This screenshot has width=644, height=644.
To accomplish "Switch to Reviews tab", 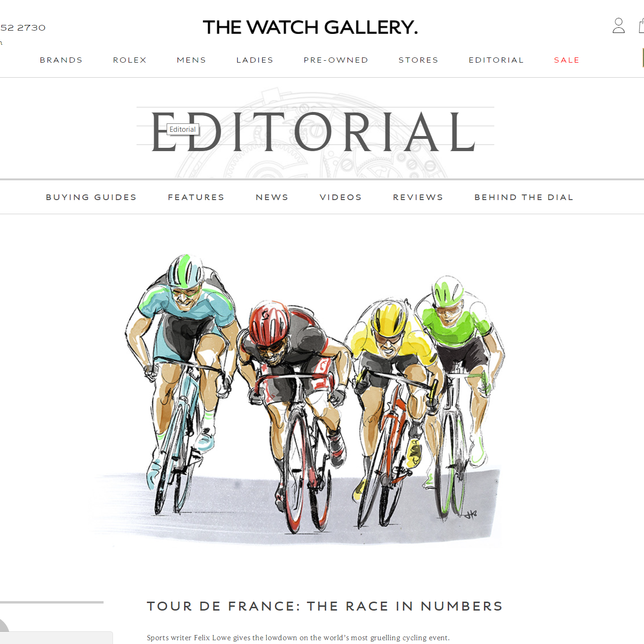I will point(418,197).
